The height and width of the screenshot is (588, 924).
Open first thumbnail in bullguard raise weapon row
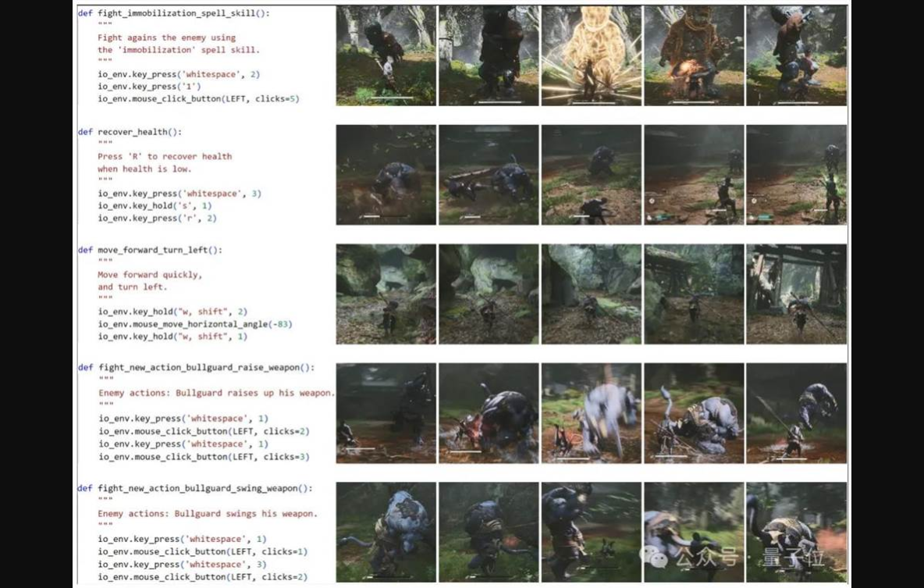pos(386,413)
